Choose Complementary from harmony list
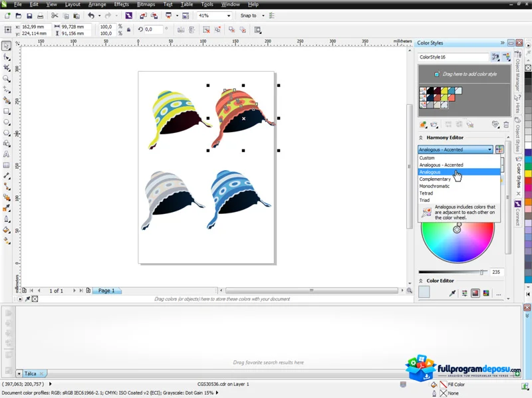Viewport: 532px width, 398px height. pos(459,179)
